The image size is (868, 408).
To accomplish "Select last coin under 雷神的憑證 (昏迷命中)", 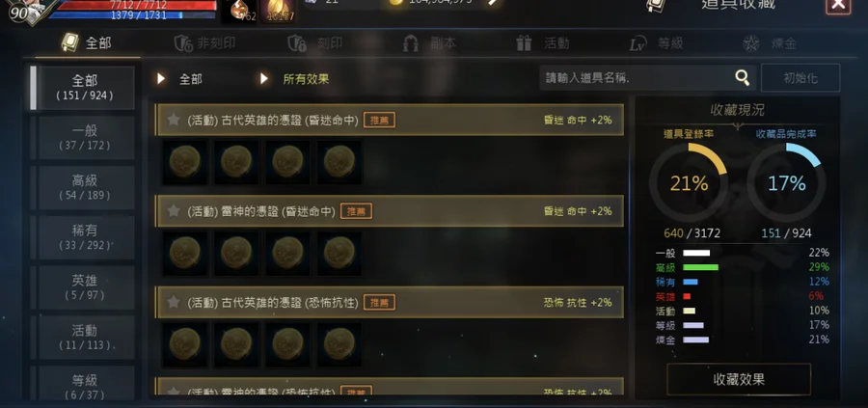I will 339,253.
